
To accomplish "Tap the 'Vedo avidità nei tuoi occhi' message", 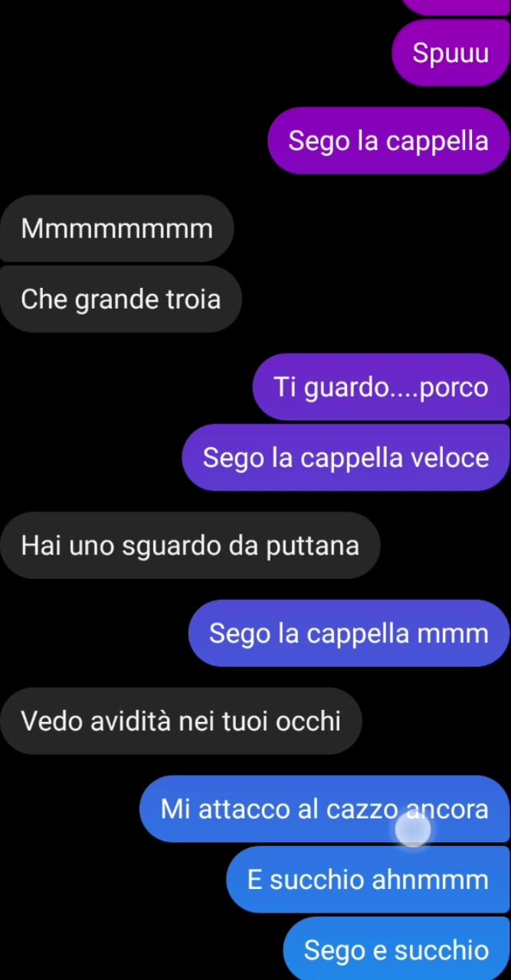I will pyautogui.click(x=181, y=720).
